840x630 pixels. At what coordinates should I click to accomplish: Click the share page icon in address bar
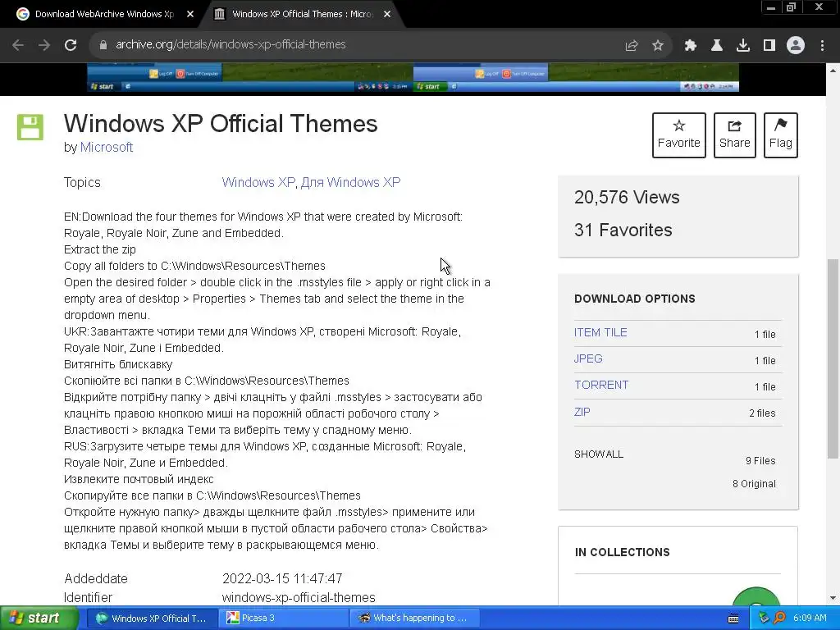click(632, 46)
